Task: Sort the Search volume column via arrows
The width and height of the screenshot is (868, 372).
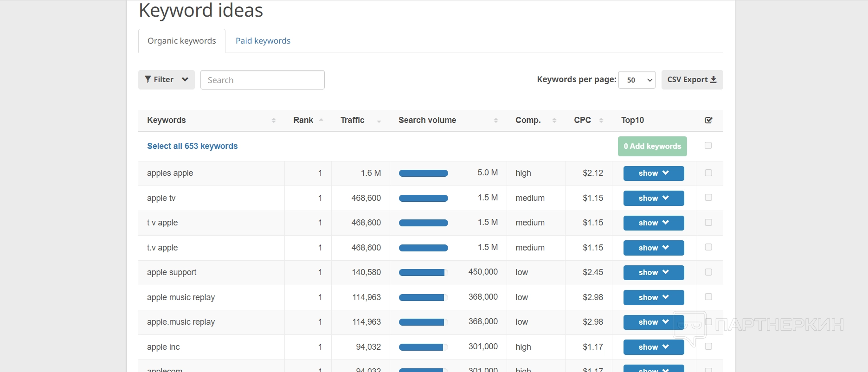Action: pos(495,121)
